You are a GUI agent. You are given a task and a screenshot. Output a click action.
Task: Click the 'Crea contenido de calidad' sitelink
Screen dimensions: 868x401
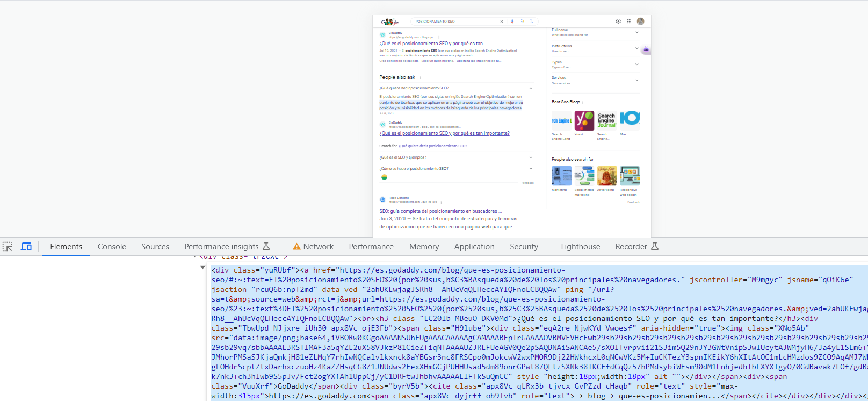398,61
